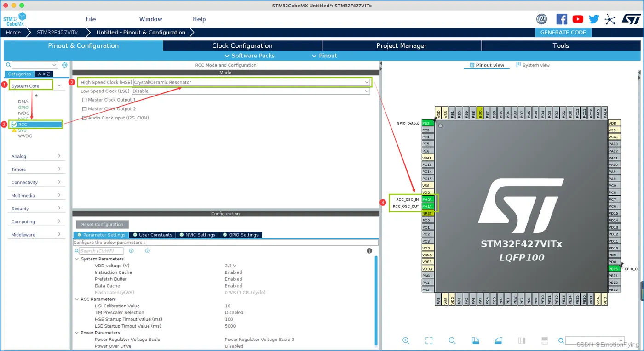Fit the chip view to the window

(429, 340)
